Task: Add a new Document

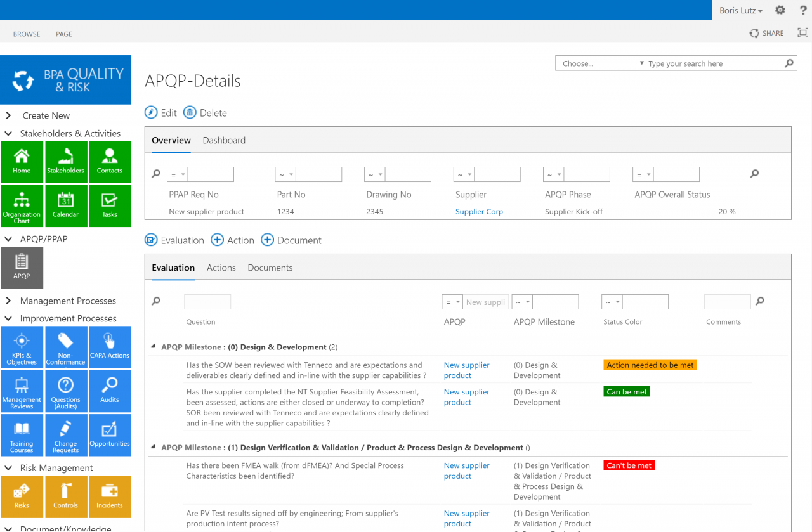Action: point(291,240)
